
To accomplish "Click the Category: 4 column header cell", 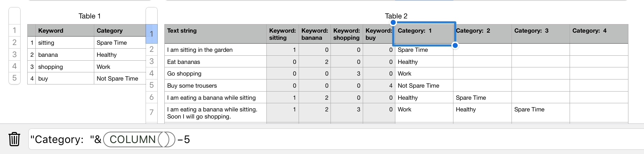I will click(x=599, y=34).
